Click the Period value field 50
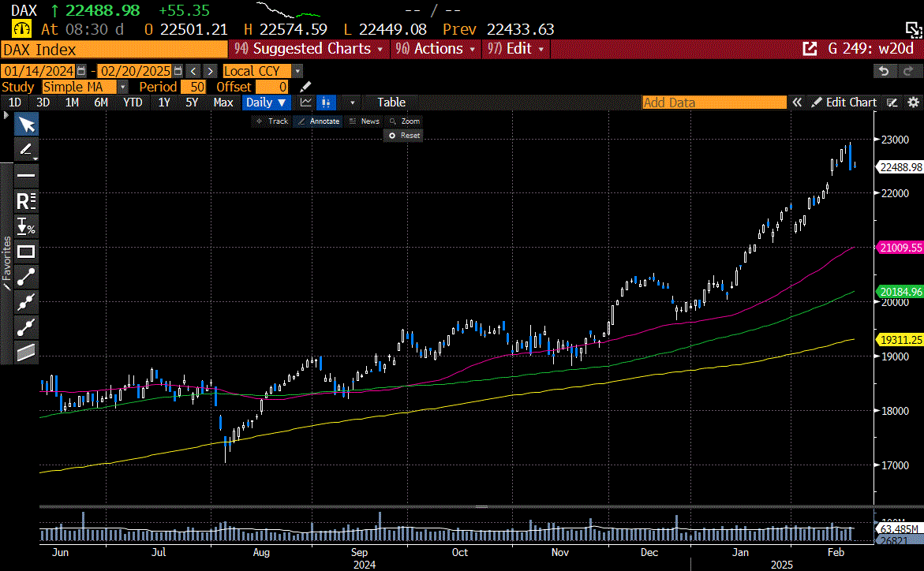 193,87
